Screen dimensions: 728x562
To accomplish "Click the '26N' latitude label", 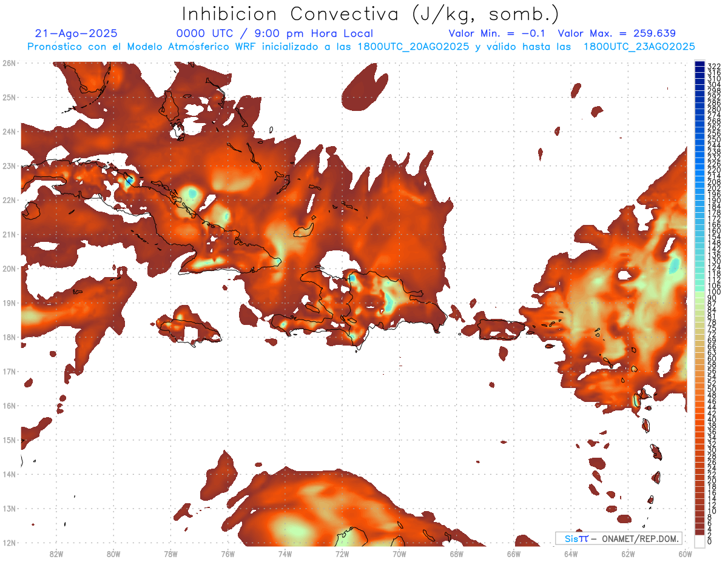I will 8,63.
